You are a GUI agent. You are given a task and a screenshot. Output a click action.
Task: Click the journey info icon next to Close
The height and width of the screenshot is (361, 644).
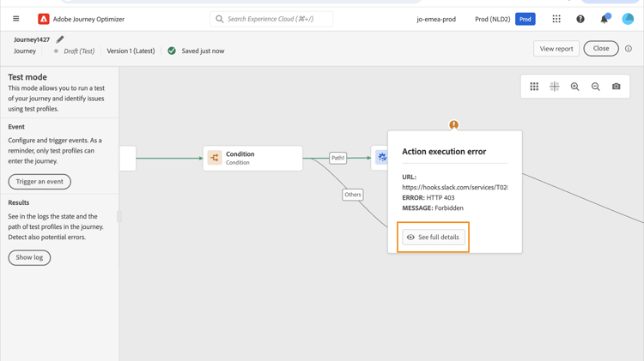[629, 49]
